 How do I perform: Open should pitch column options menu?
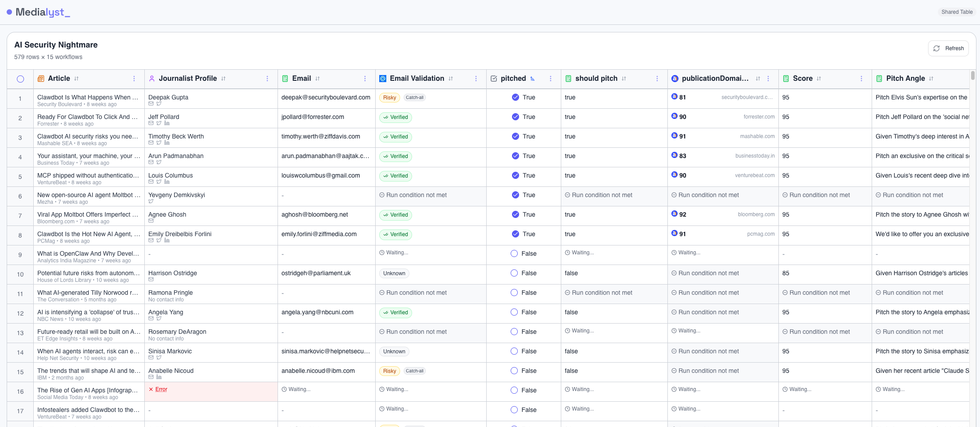coord(657,79)
